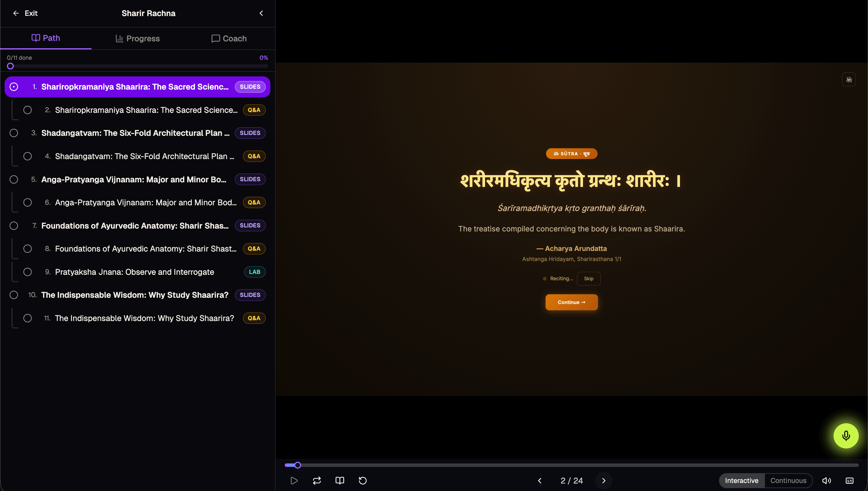Open the Coach tab
Image resolution: width=868 pixels, height=491 pixels.
pos(229,38)
